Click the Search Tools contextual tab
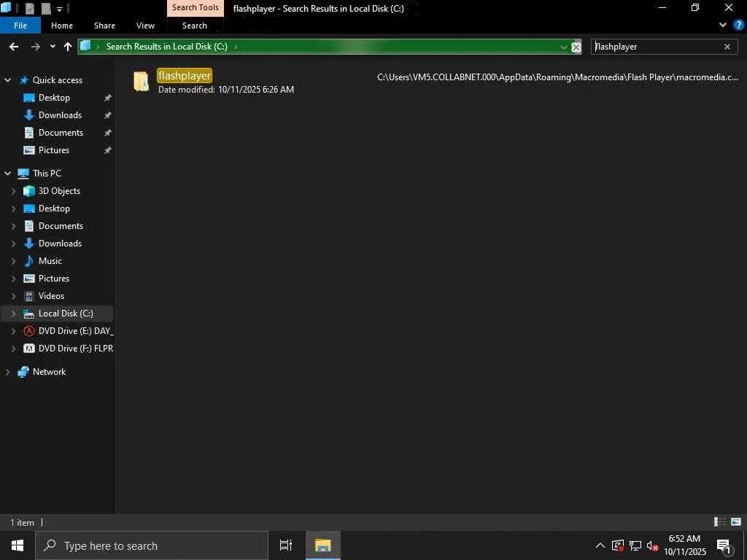 tap(196, 7)
